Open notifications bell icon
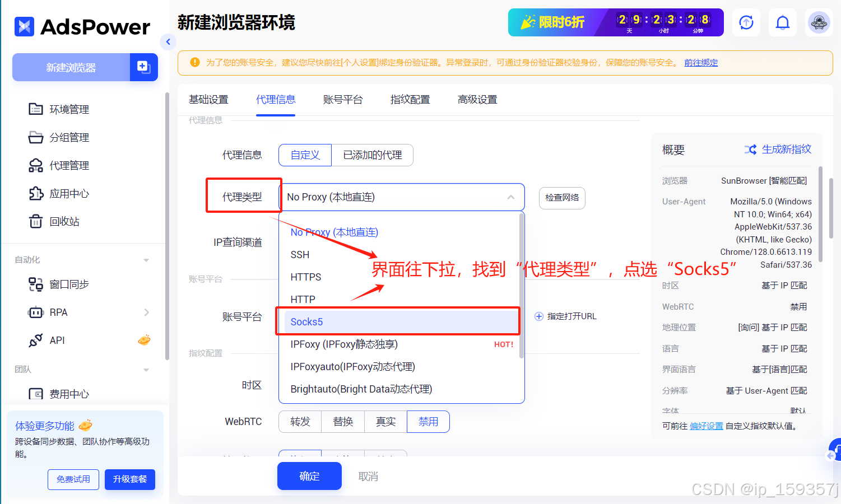This screenshot has width=841, height=504. coord(783,22)
